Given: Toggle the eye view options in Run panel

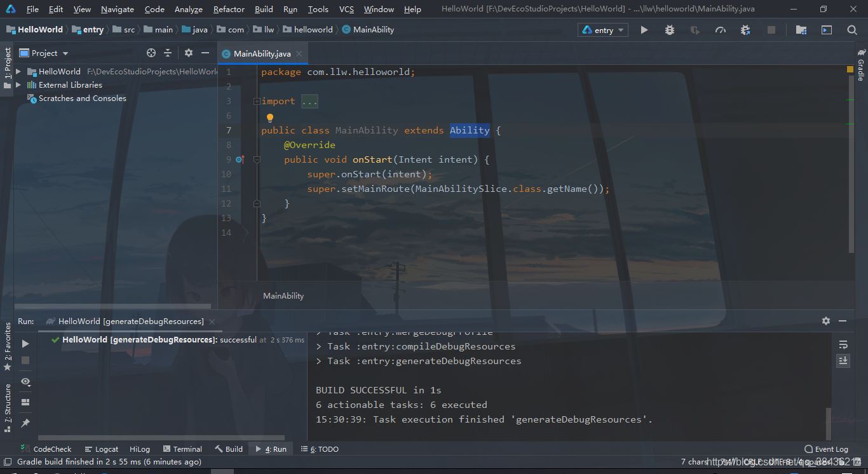Looking at the screenshot, I should (25, 381).
